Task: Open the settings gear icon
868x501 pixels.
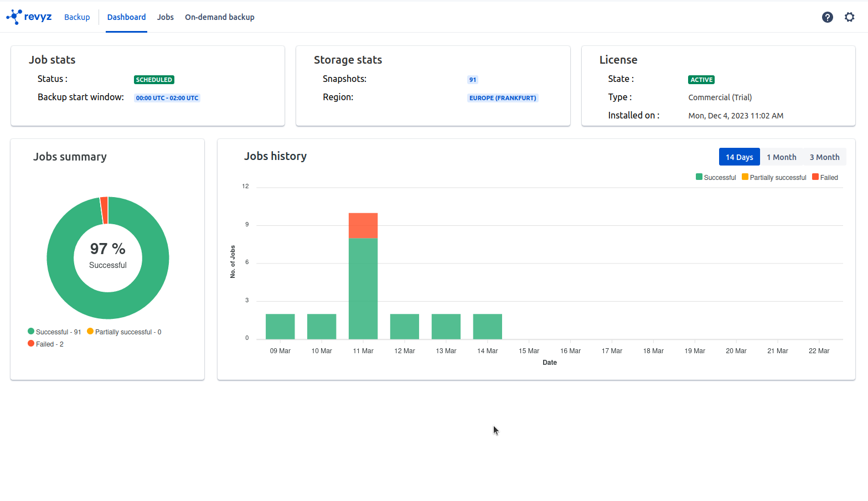Action: [x=849, y=17]
